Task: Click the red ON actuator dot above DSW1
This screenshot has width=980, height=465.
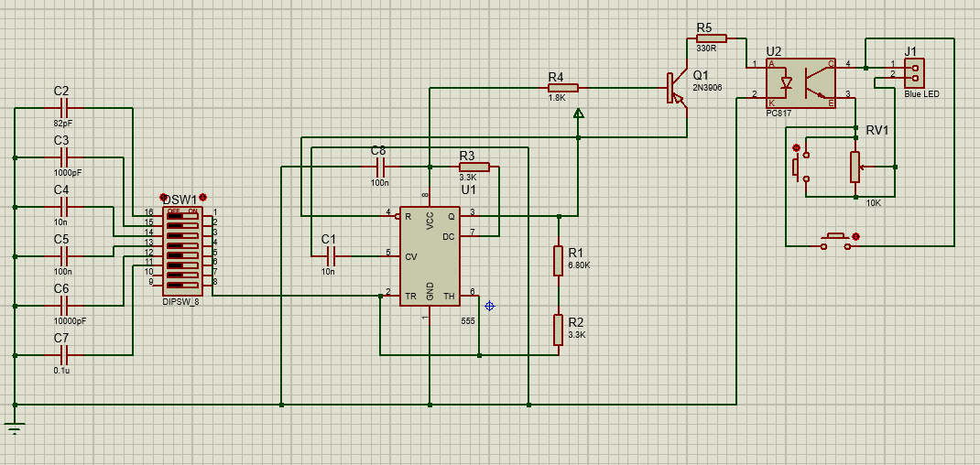Action: [202, 197]
